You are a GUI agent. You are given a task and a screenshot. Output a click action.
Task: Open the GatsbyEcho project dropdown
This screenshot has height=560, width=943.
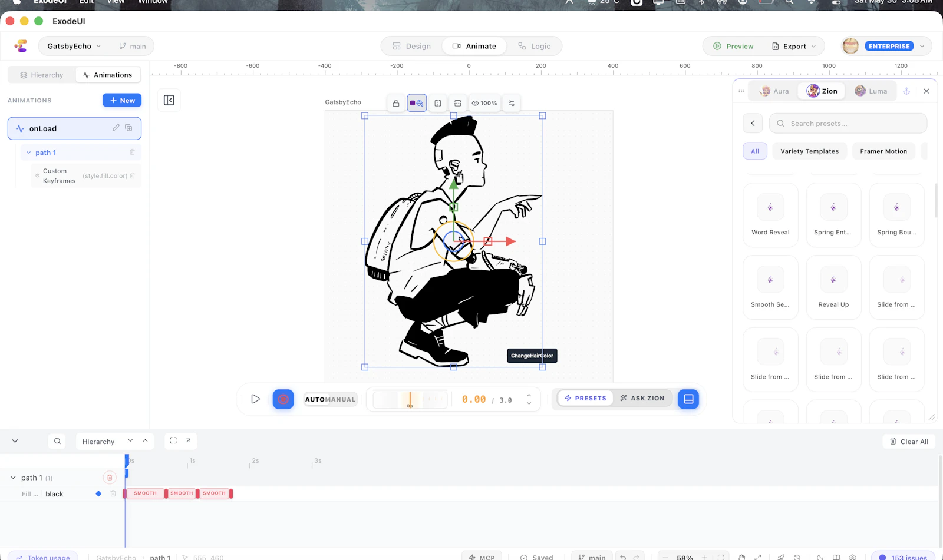pos(74,46)
